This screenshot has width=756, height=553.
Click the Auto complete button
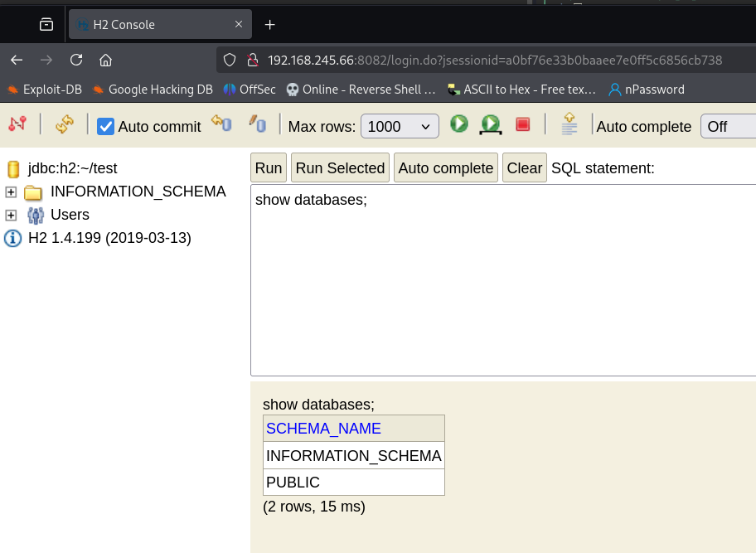[445, 167]
